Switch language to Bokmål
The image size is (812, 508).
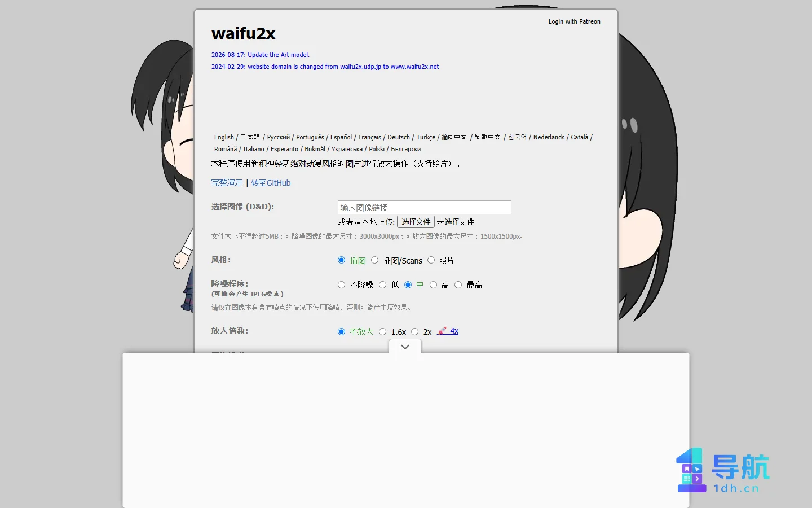coord(315,149)
